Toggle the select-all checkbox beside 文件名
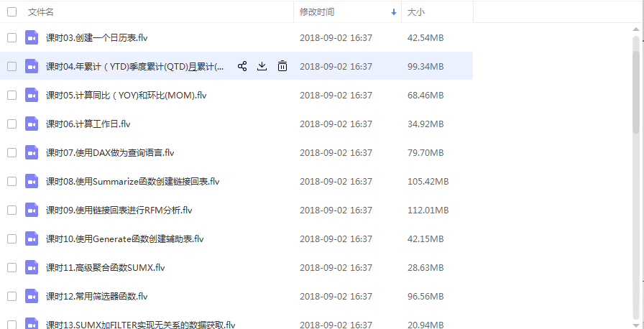The height and width of the screenshot is (329, 644). point(12,12)
